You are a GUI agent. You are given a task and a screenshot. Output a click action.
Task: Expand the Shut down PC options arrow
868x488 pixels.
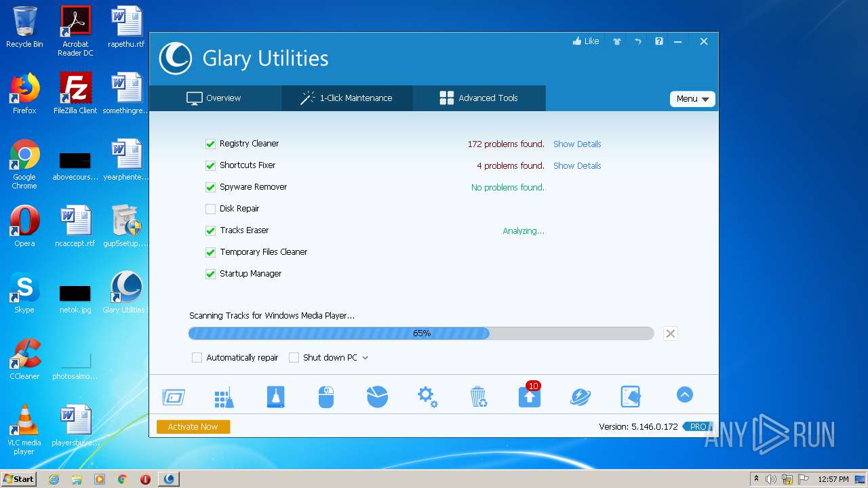tap(365, 358)
